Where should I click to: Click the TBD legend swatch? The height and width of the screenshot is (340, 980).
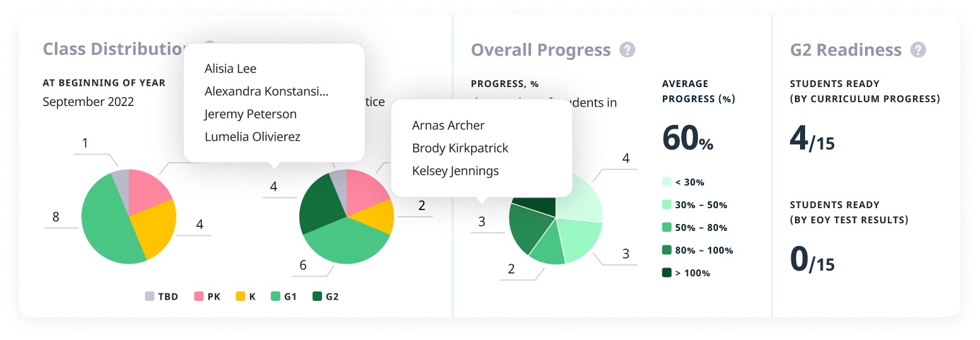150,296
